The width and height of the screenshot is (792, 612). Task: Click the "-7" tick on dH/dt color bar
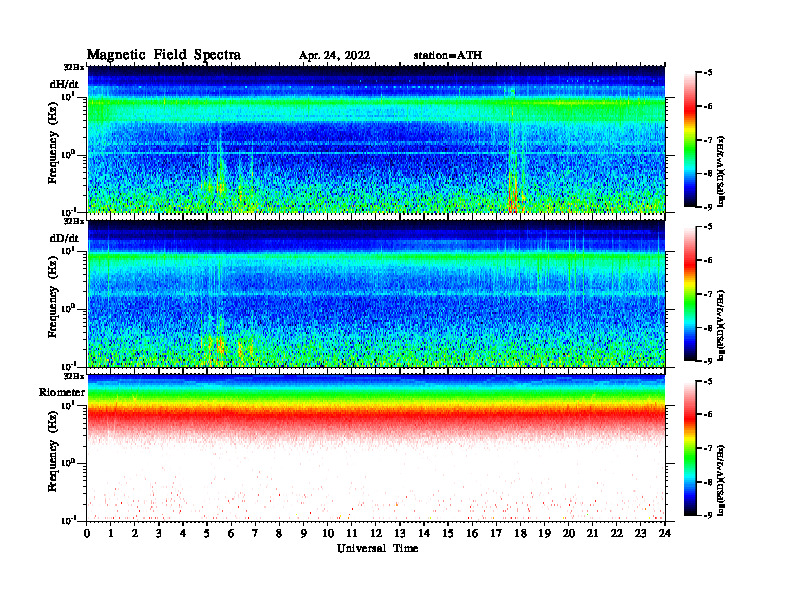pyautogui.click(x=708, y=140)
